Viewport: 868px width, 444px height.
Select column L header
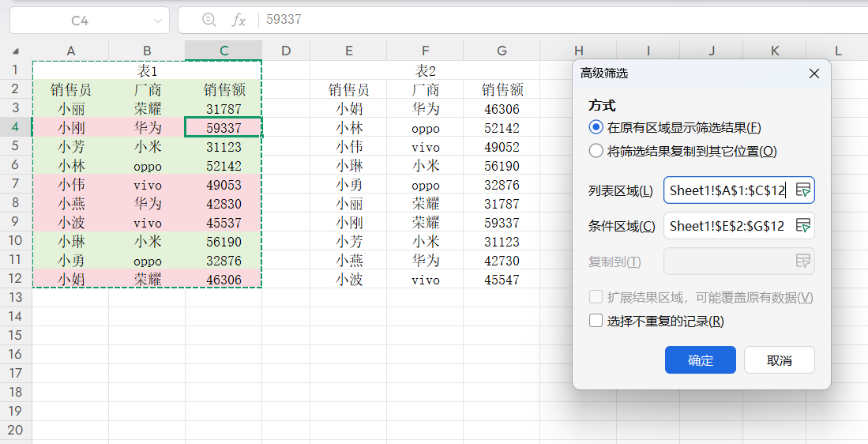coord(837,51)
